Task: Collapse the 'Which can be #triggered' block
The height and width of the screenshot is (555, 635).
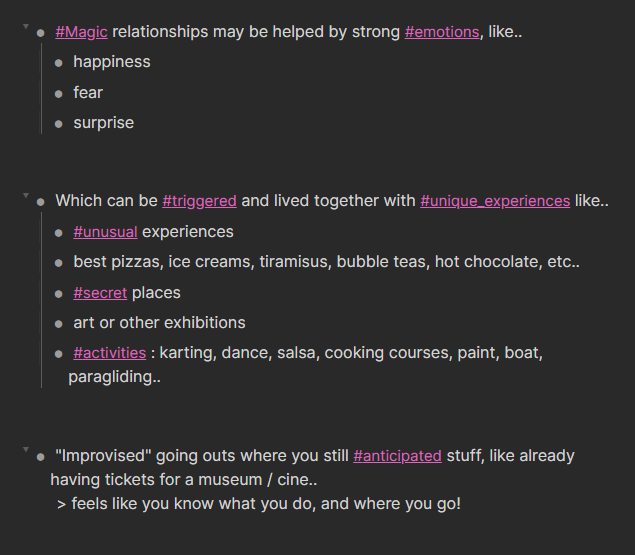Action: [26, 195]
